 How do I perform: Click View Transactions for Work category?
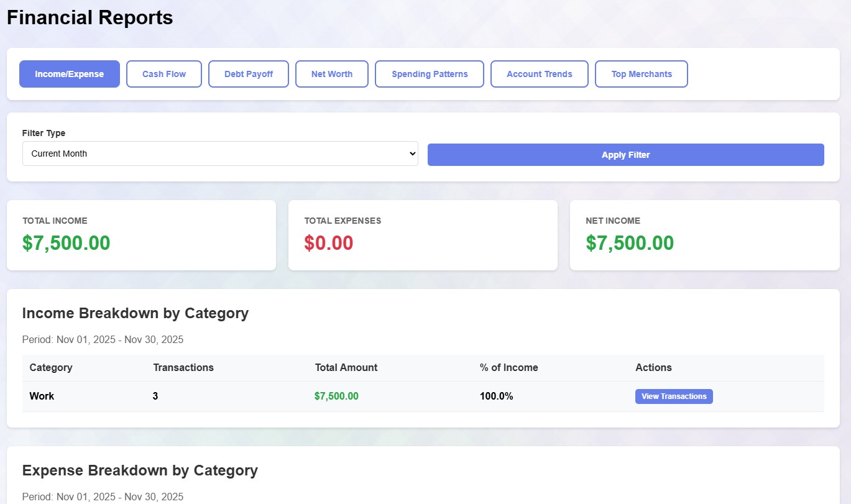[x=674, y=396]
